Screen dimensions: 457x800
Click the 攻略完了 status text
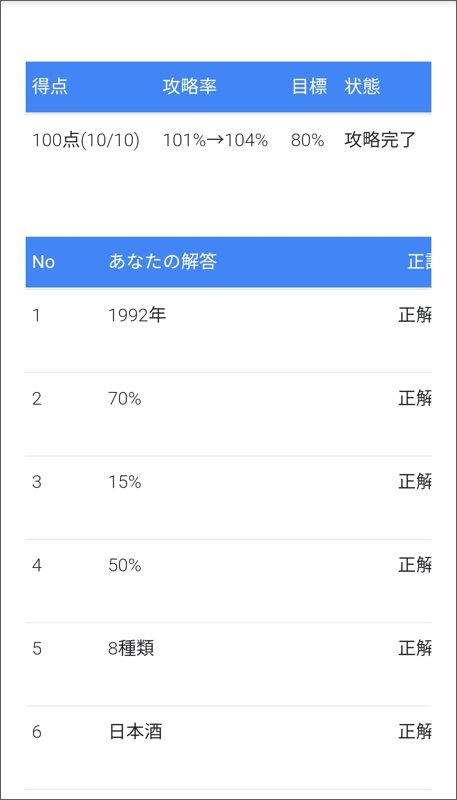[380, 140]
